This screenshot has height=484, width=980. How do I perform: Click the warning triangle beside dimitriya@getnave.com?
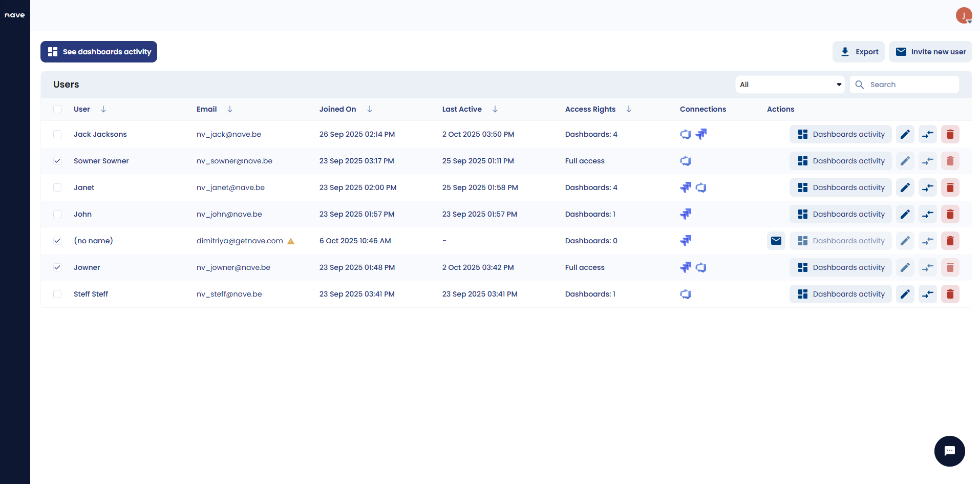click(290, 241)
